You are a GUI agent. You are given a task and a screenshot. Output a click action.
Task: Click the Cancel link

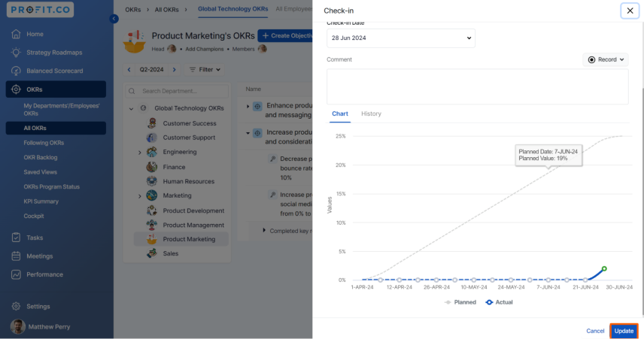pyautogui.click(x=595, y=331)
